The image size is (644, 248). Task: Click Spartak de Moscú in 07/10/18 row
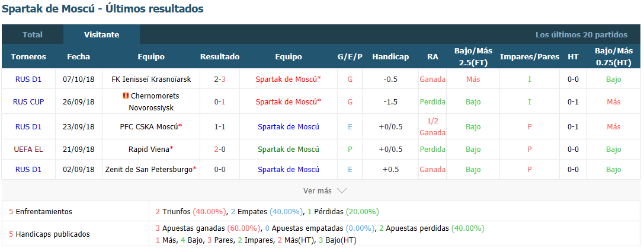pos(289,80)
